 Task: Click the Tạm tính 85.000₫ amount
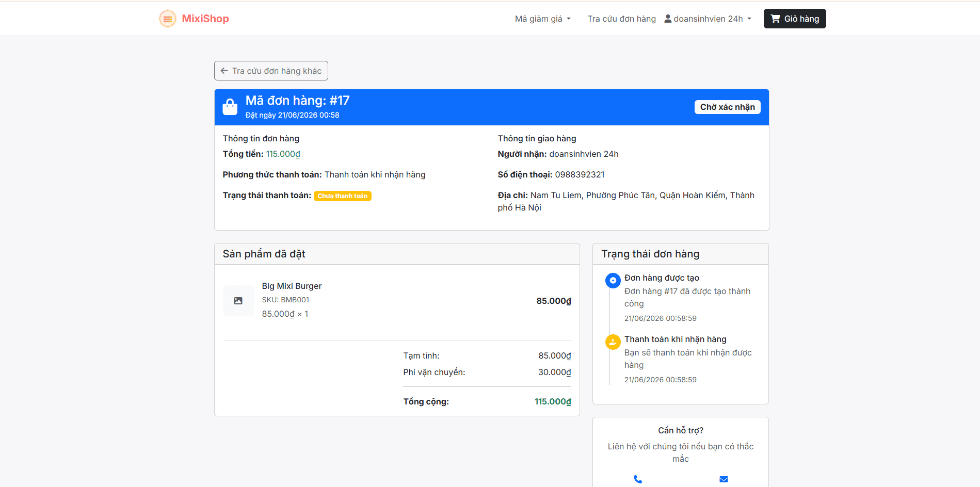point(555,355)
